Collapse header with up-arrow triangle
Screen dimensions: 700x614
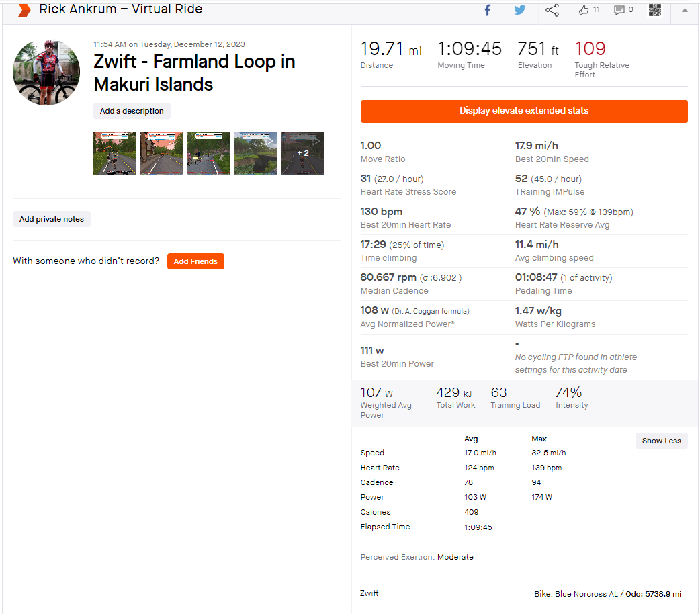tap(685, 10)
